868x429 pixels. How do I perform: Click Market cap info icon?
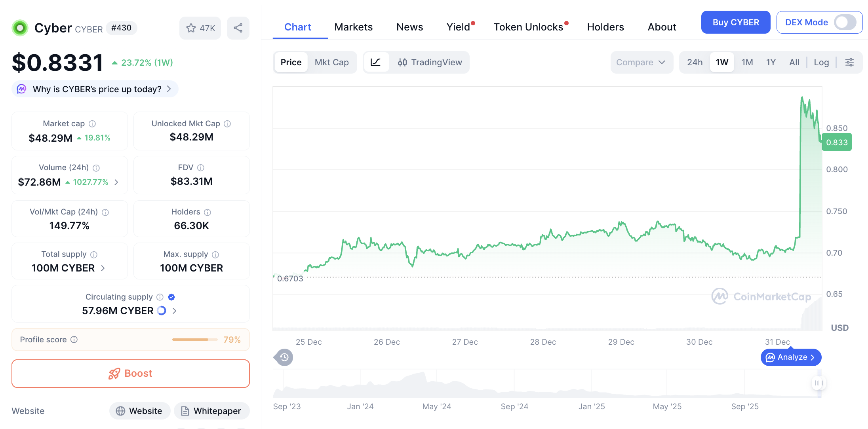[92, 124]
